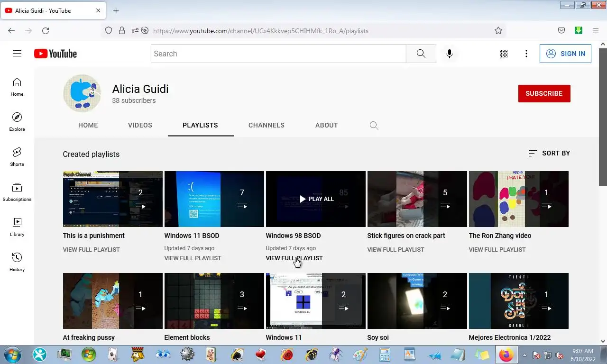Click the taskbar clock showing 9:07 AM

(x=583, y=355)
